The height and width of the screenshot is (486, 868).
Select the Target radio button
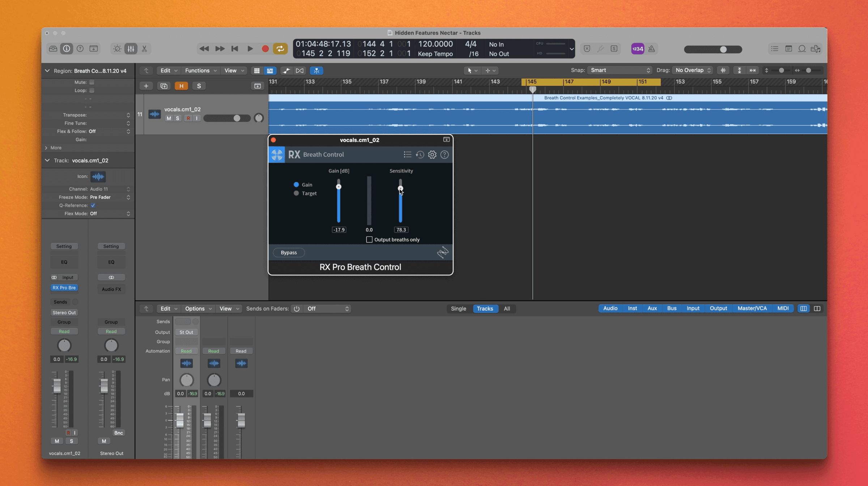(296, 193)
